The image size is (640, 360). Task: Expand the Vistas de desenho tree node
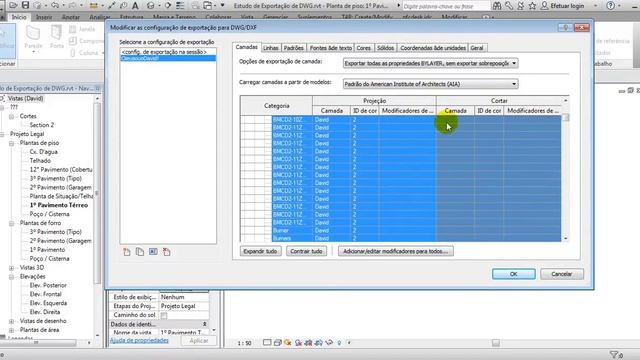11,321
